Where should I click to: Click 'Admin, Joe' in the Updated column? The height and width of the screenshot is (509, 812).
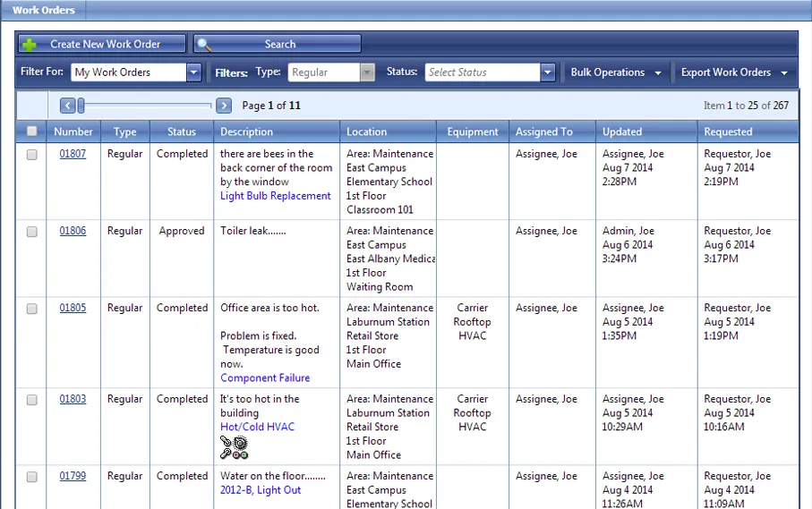pyautogui.click(x=628, y=231)
